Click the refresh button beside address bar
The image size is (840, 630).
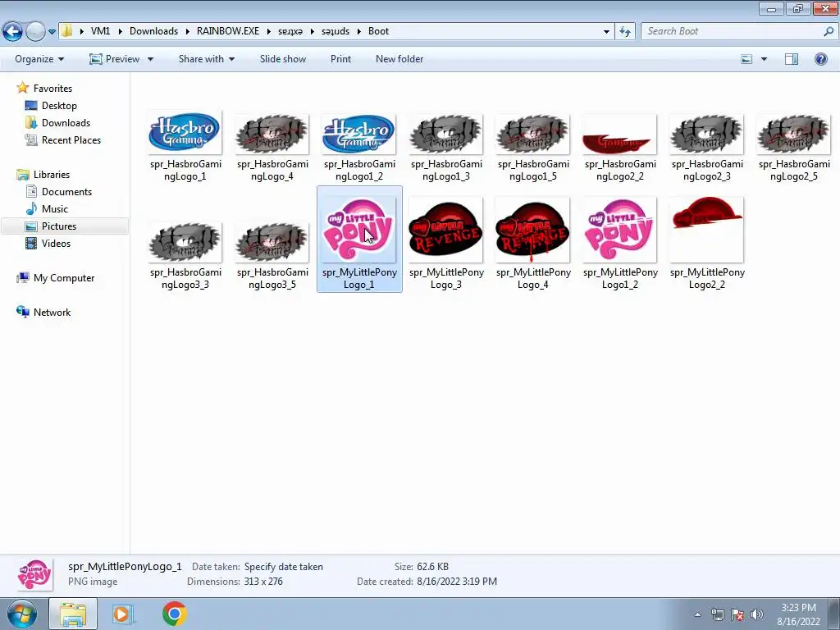(x=624, y=31)
